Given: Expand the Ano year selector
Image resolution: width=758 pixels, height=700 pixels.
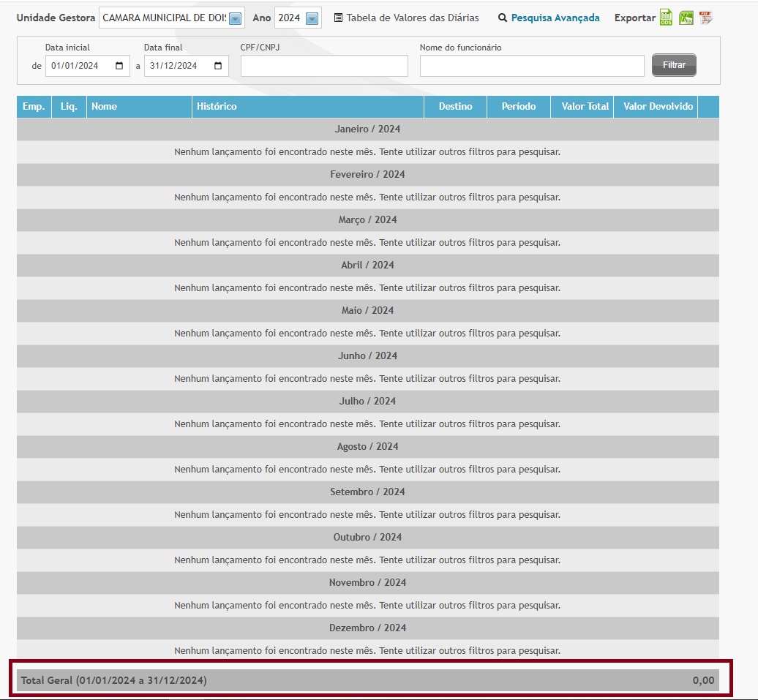Looking at the screenshot, I should pyautogui.click(x=312, y=18).
